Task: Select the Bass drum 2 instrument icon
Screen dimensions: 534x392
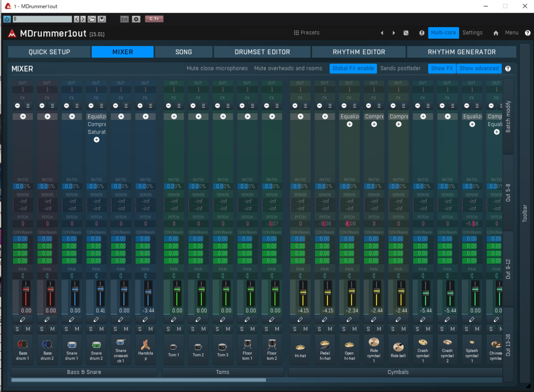Action: pos(47,345)
